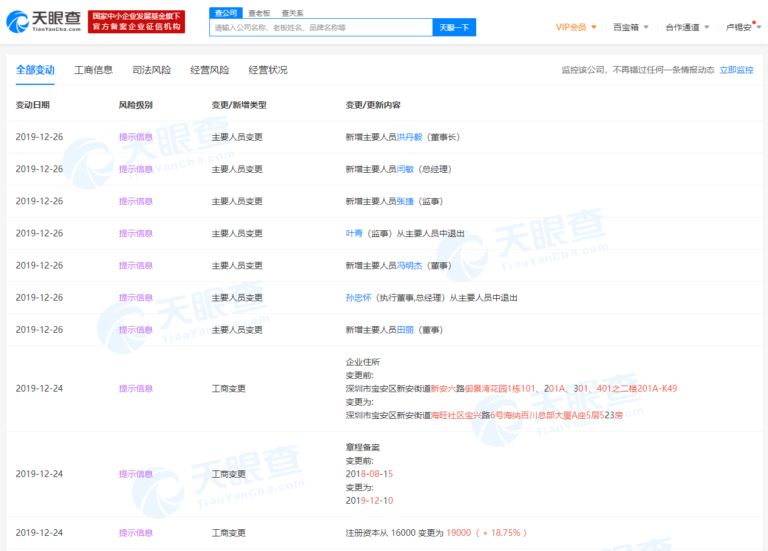Click 提示信息 in the registered capital row
Viewport: 768px width, 551px height.
136,532
